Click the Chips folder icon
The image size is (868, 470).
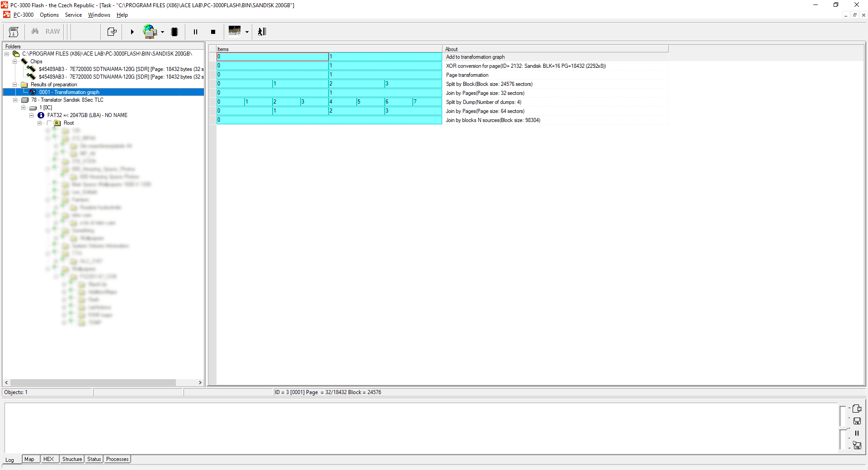(24, 61)
